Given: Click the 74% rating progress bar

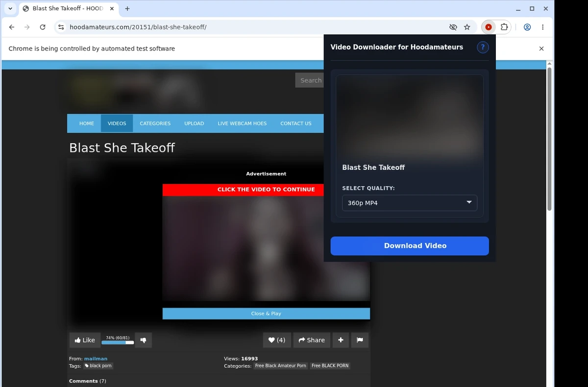Looking at the screenshot, I should (x=118, y=342).
